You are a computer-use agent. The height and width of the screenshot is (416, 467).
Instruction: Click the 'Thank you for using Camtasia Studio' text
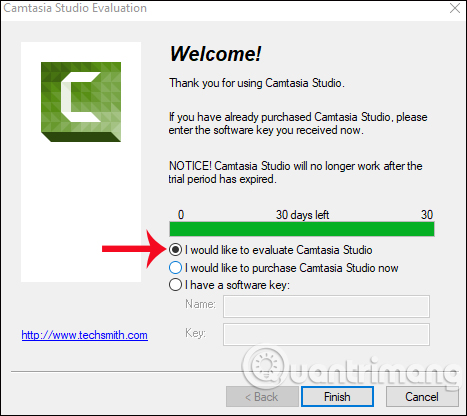point(257,83)
